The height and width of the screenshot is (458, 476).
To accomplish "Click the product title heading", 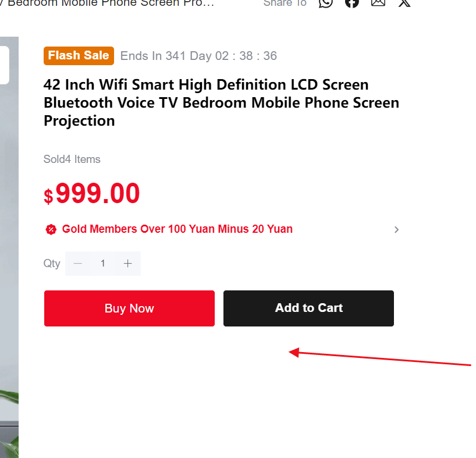I will coord(221,102).
